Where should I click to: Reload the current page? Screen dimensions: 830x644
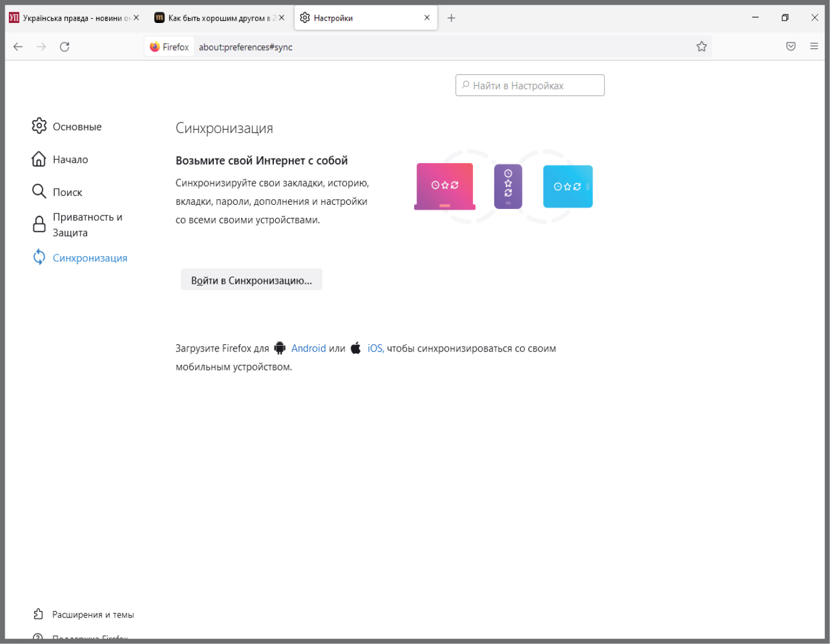tap(65, 47)
